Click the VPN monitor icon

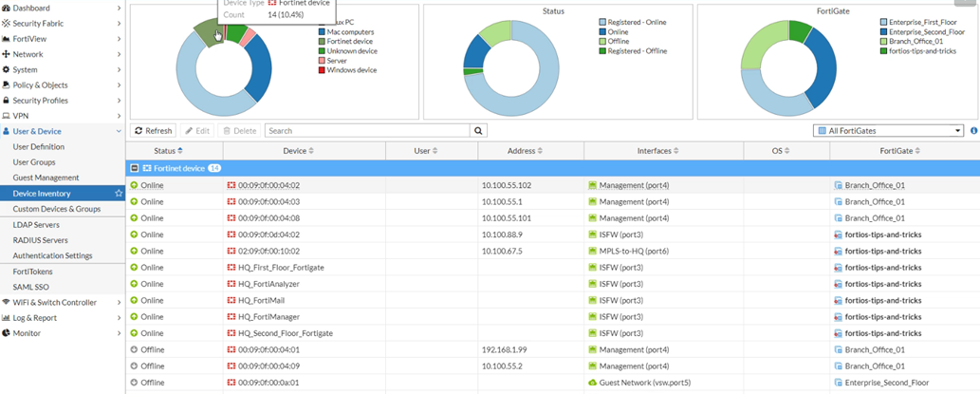coord(7,116)
